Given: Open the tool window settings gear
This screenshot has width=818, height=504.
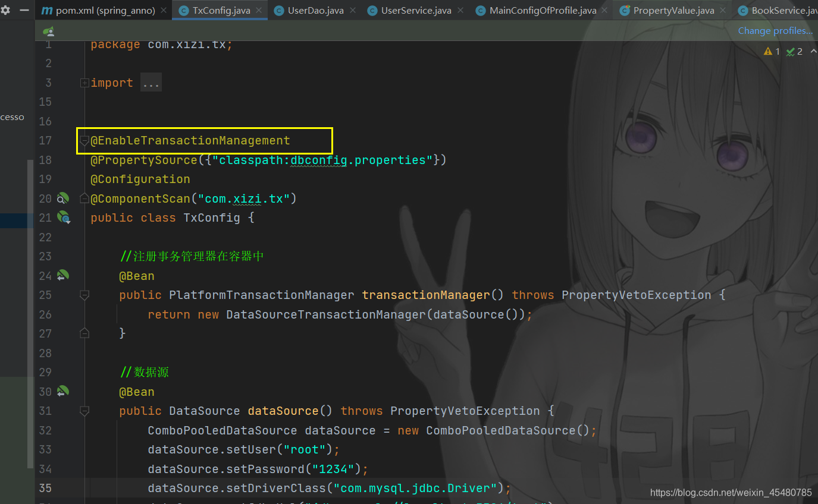Looking at the screenshot, I should 5,10.
